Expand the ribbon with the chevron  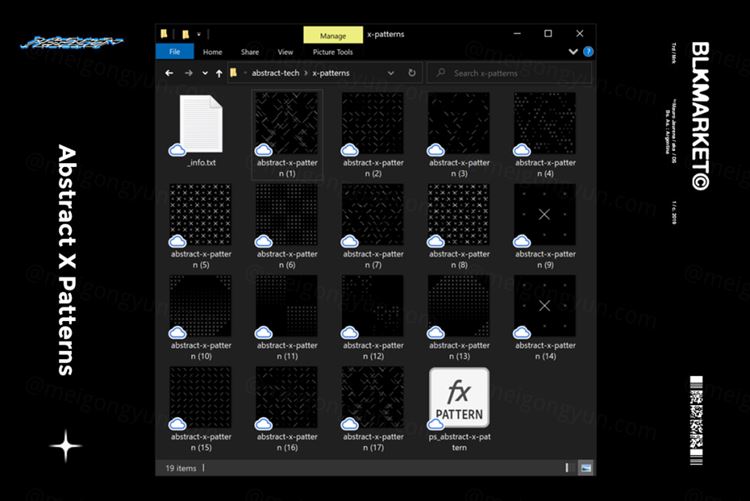pyautogui.click(x=572, y=52)
